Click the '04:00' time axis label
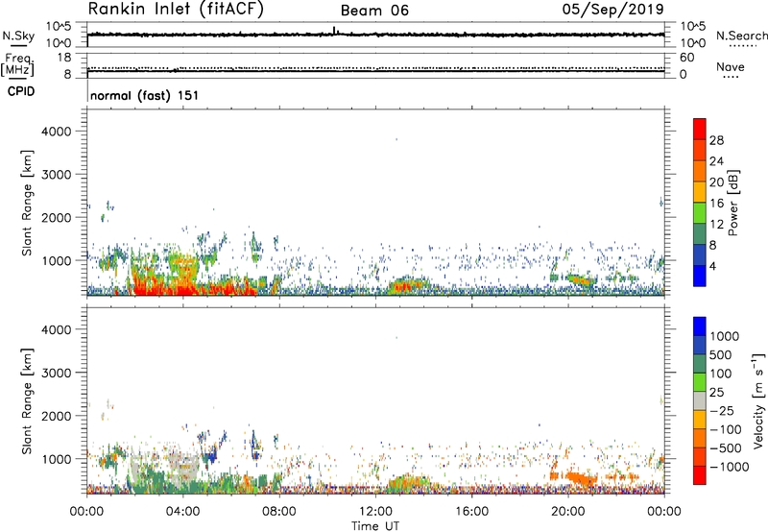 (182, 512)
